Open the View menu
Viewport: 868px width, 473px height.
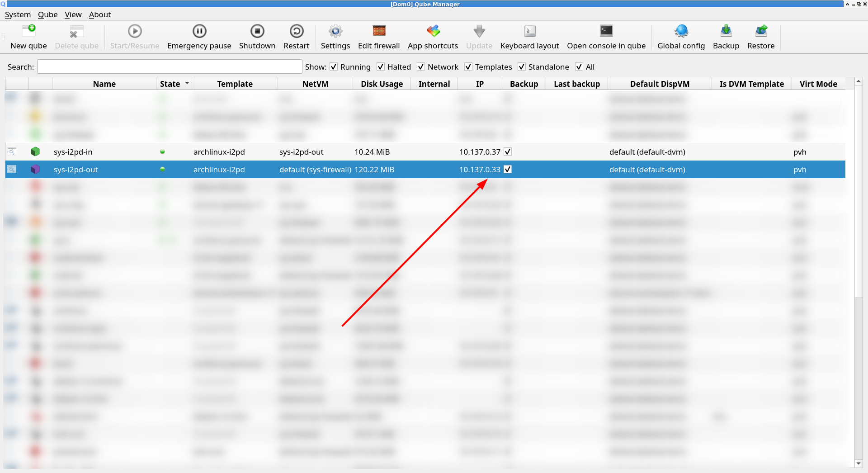click(x=73, y=14)
